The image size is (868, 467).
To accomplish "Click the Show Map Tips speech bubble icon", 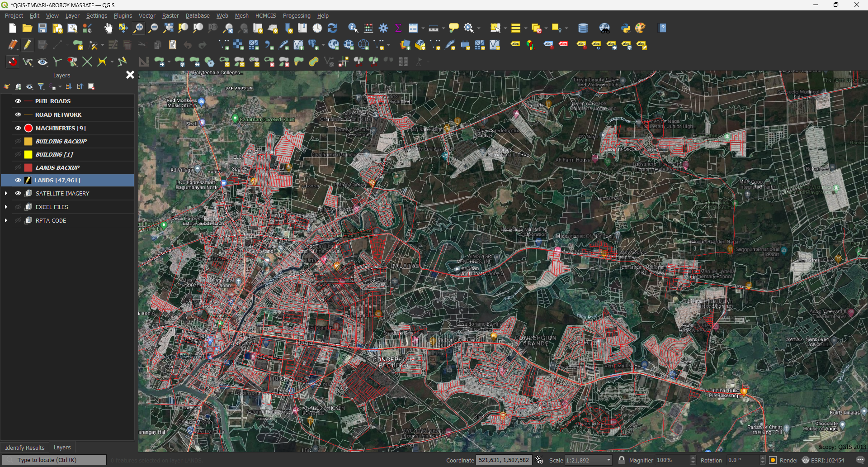I will (x=454, y=29).
